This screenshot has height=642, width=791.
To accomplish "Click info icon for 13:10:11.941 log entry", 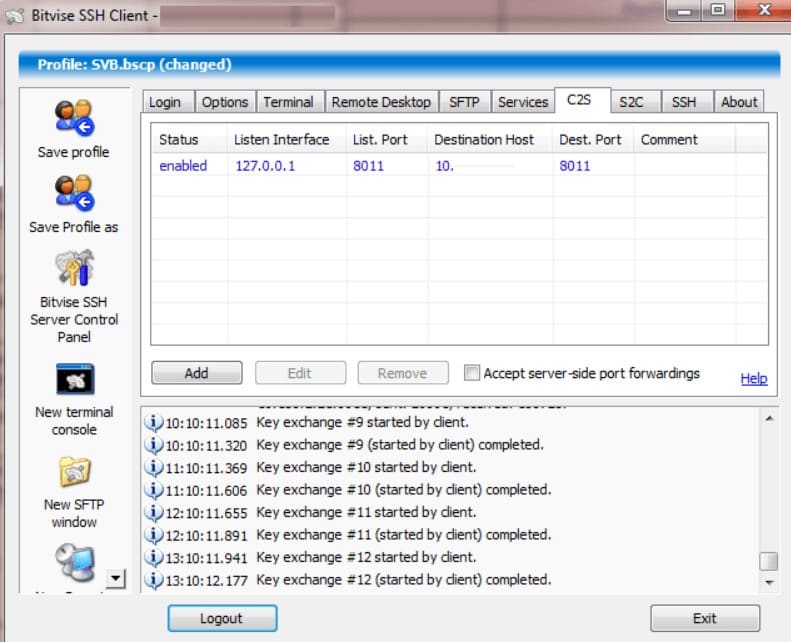I will (153, 557).
